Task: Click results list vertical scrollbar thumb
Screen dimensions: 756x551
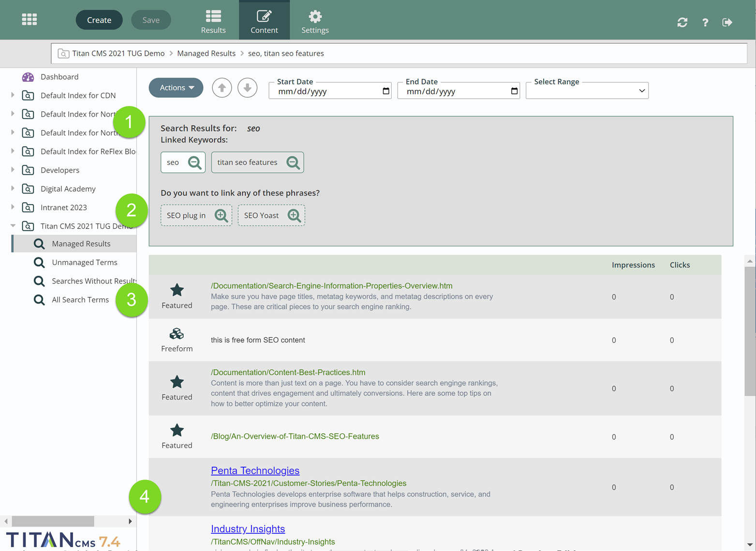Action: pos(750,331)
